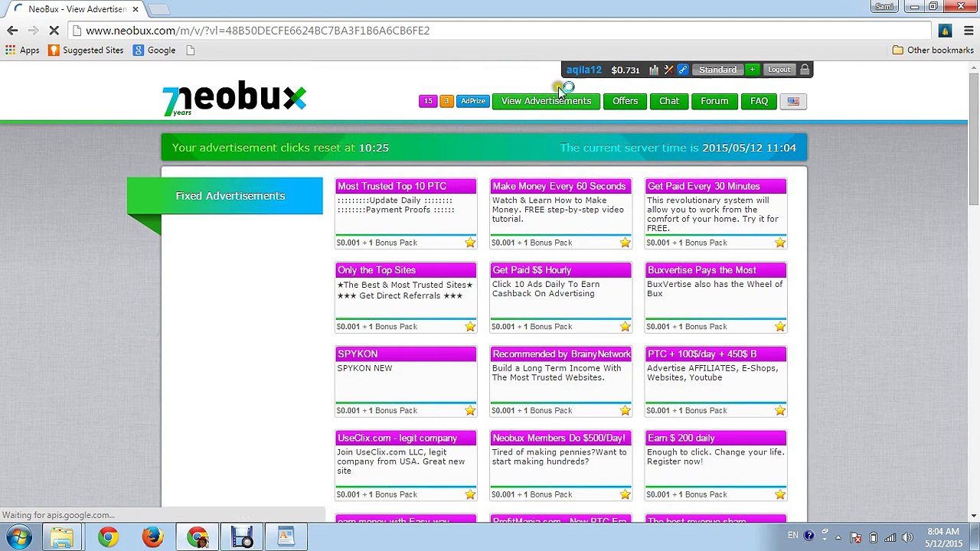The height and width of the screenshot is (551, 980).
Task: Click the browser back arrow
Action: (12, 31)
